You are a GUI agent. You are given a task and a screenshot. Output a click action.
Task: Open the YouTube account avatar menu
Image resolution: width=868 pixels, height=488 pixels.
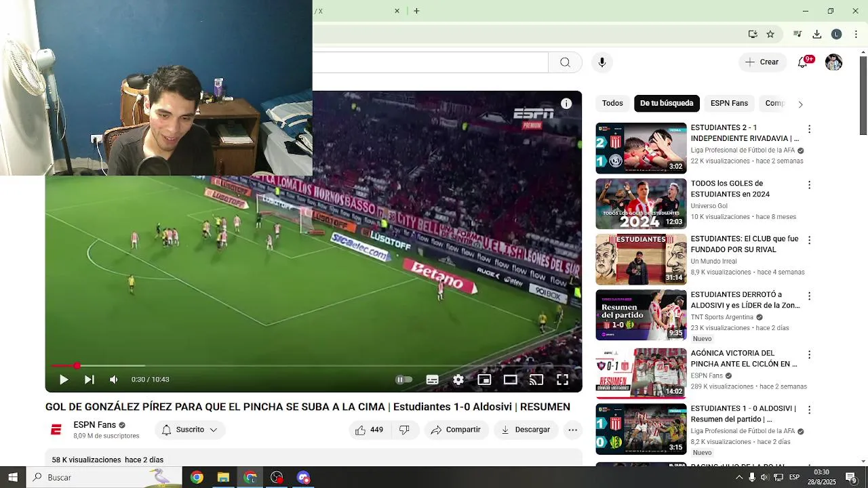tap(833, 62)
